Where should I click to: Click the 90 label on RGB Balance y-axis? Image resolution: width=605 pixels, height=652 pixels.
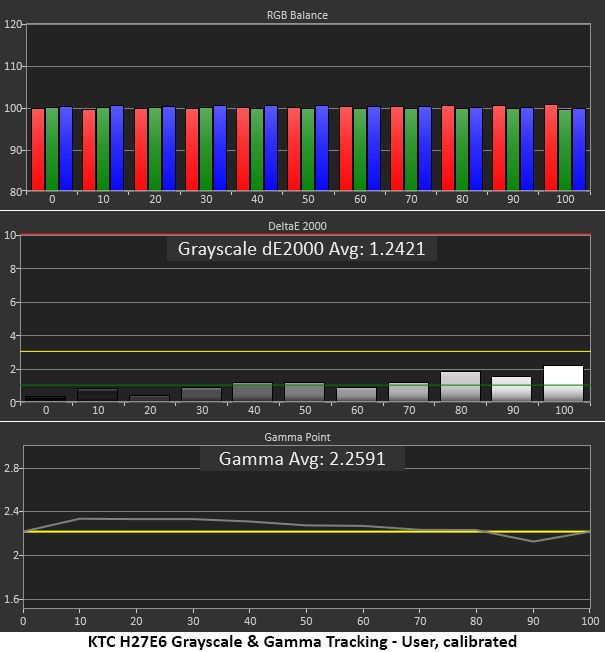coord(15,150)
